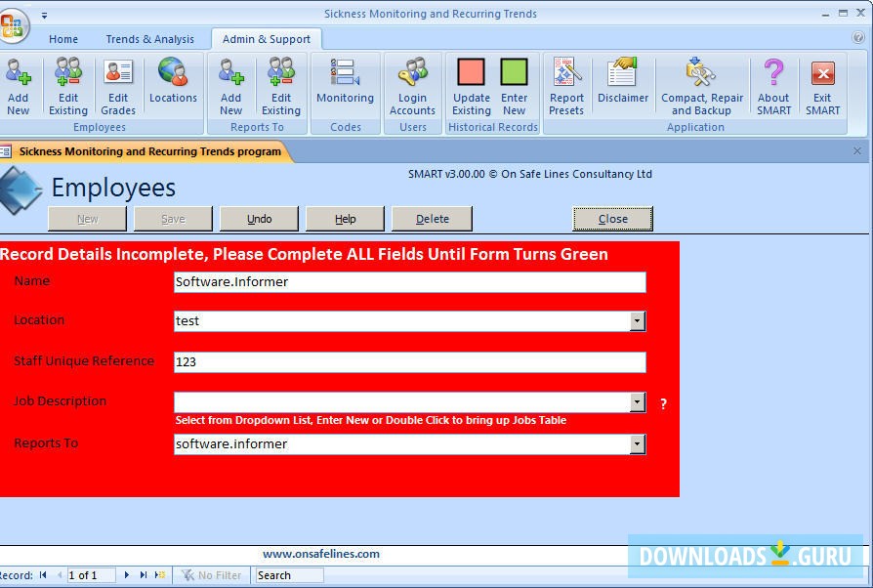The image size is (873, 588).
Task: Open the Reports To dropdown
Action: 638,443
